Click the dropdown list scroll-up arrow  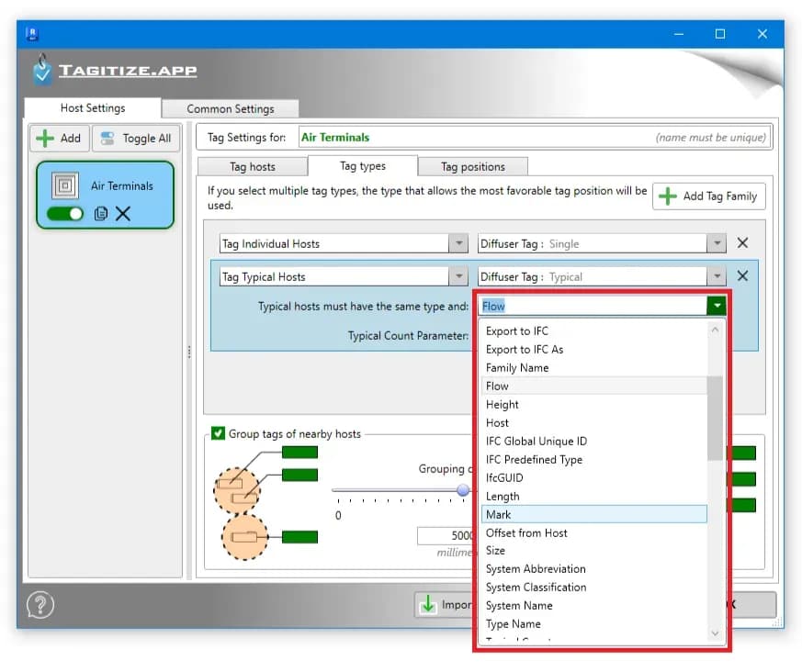pos(715,330)
